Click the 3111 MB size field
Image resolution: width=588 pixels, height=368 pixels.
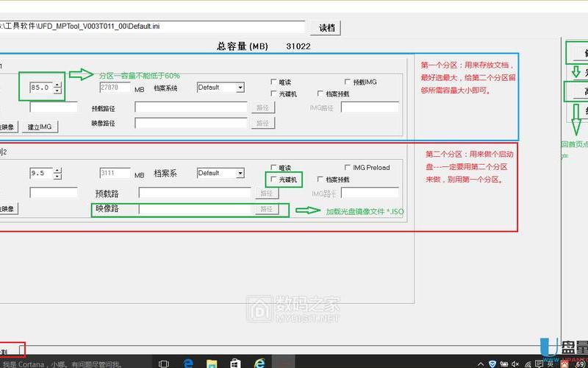(x=115, y=173)
